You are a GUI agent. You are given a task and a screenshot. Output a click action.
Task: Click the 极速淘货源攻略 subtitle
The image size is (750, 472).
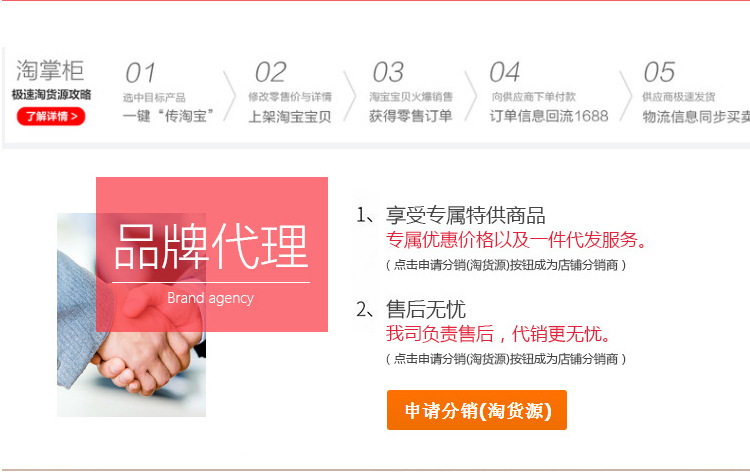click(52, 95)
